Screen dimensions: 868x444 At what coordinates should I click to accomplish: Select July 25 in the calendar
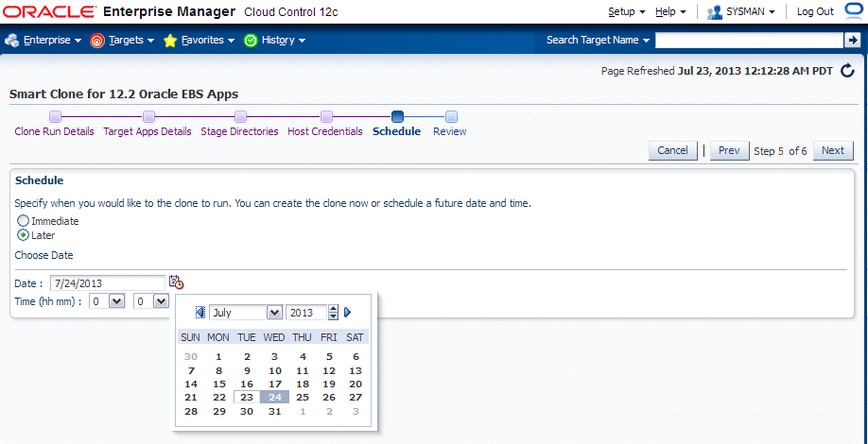coord(303,397)
